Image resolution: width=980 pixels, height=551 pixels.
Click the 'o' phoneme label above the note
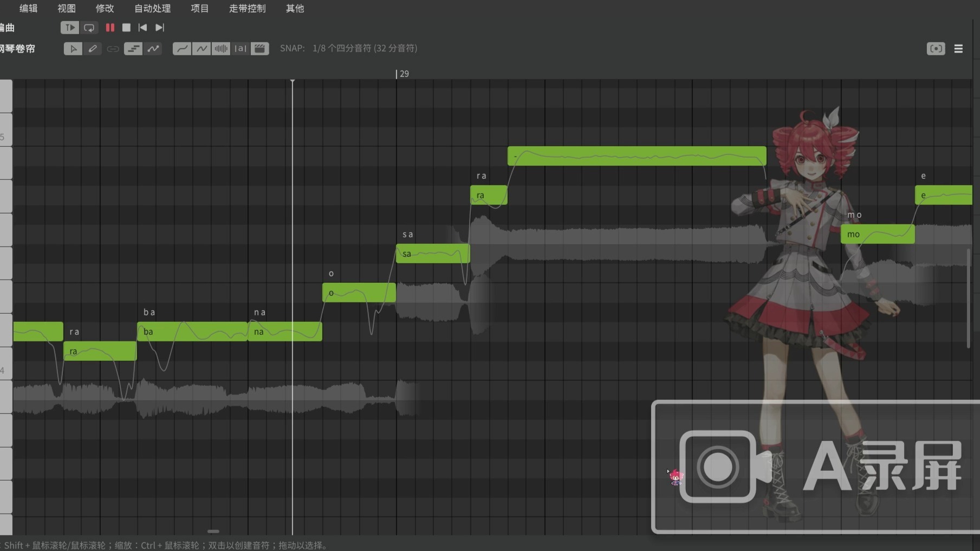331,274
